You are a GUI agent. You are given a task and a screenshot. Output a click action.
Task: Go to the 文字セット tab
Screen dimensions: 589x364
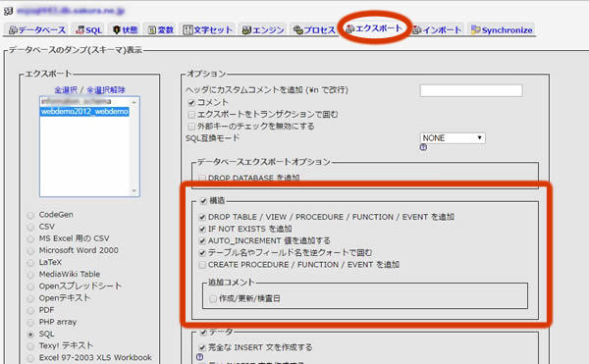pyautogui.click(x=207, y=30)
